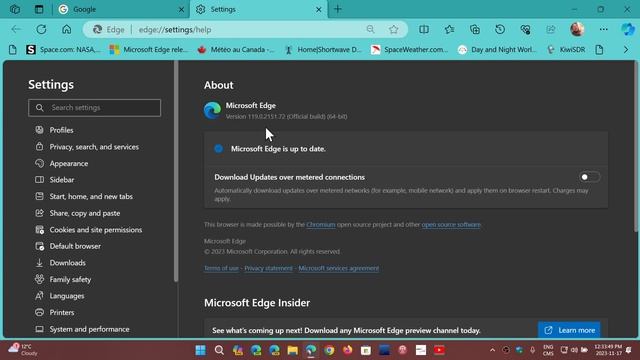The height and width of the screenshot is (360, 640).
Task: Close the Settings tab
Action: [x=319, y=9]
